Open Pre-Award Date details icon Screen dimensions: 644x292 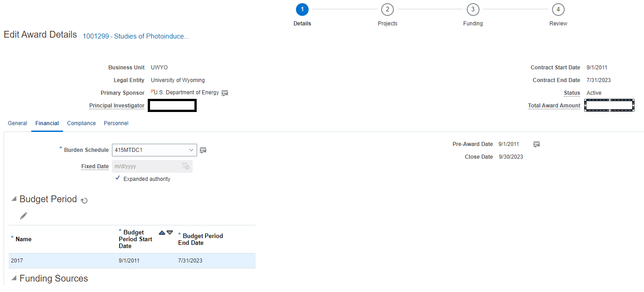click(x=537, y=145)
